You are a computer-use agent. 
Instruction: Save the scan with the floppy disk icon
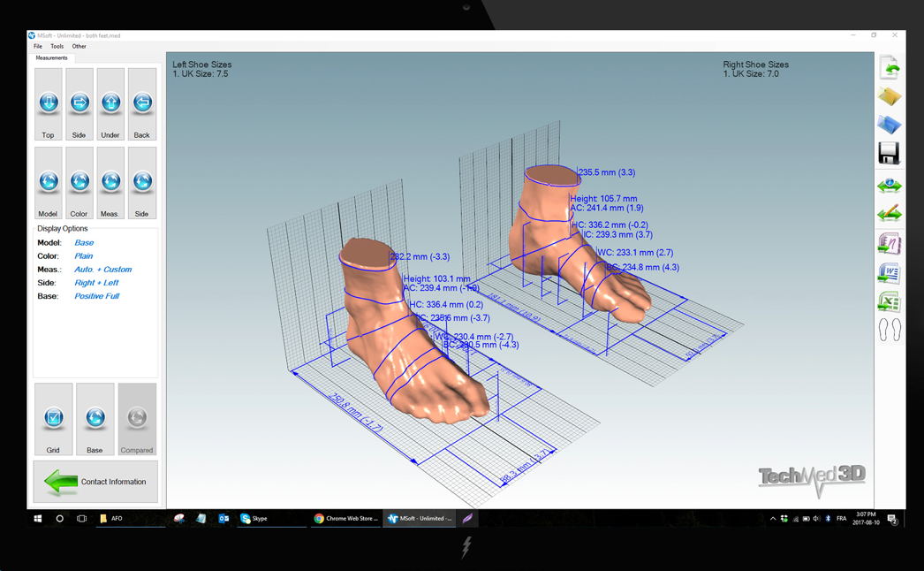[x=889, y=153]
